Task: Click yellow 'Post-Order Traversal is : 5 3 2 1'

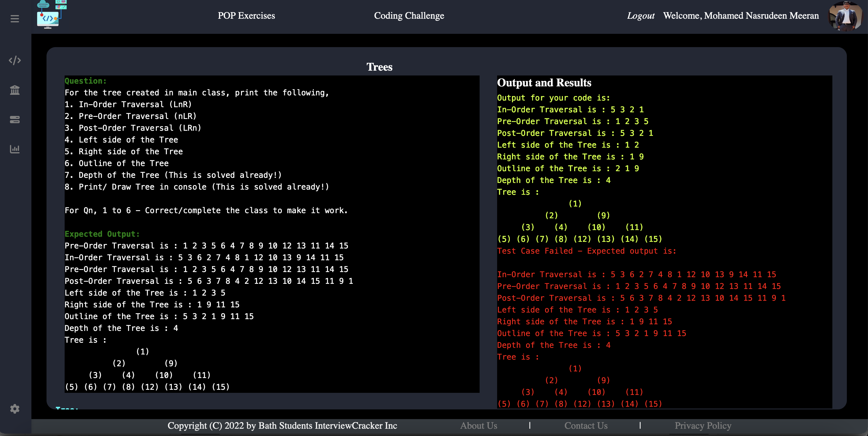Action: [575, 133]
